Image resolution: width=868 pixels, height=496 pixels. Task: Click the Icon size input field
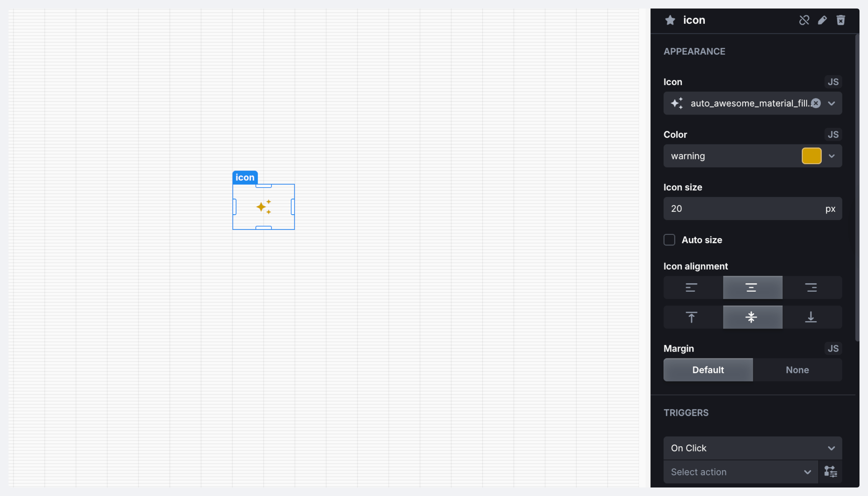[x=745, y=209]
